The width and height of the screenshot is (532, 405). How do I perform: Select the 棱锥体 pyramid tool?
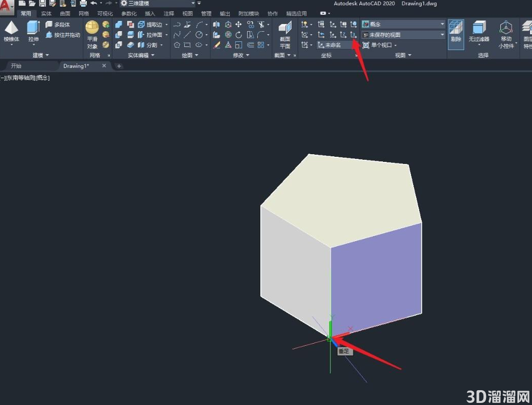click(x=11, y=31)
